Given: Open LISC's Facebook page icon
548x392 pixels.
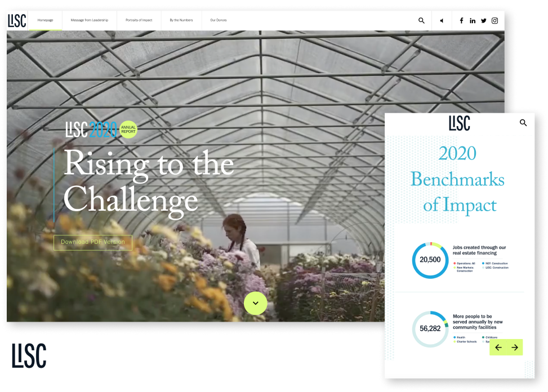Looking at the screenshot, I should click(x=461, y=20).
